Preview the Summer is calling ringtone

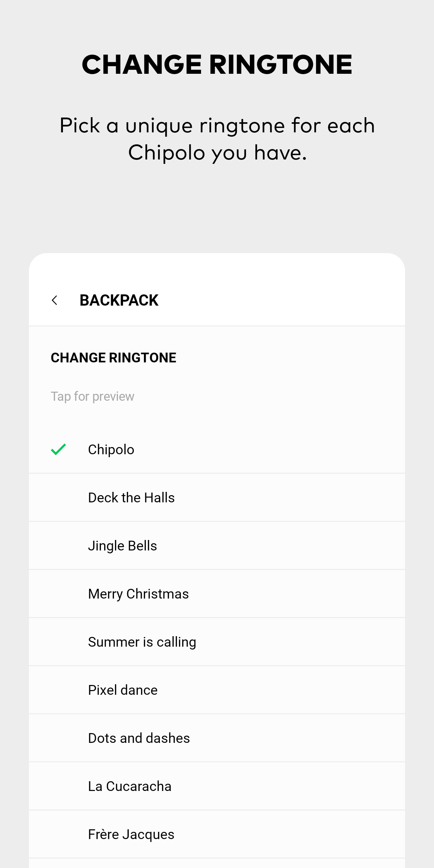142,642
